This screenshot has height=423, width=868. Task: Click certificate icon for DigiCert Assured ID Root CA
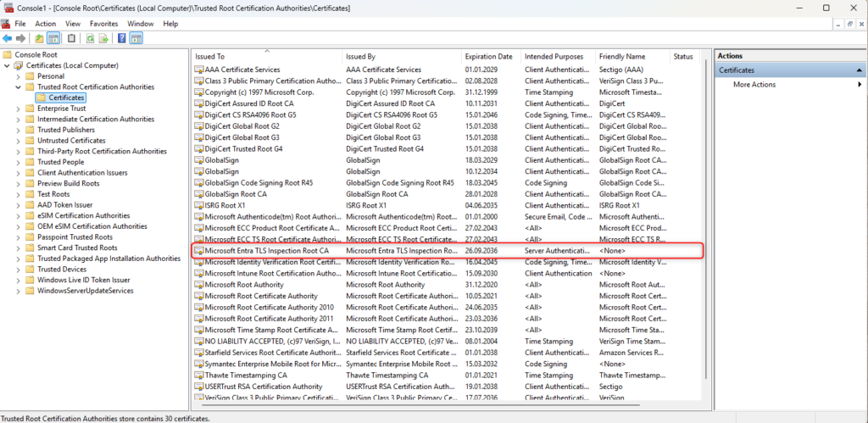[x=199, y=103]
